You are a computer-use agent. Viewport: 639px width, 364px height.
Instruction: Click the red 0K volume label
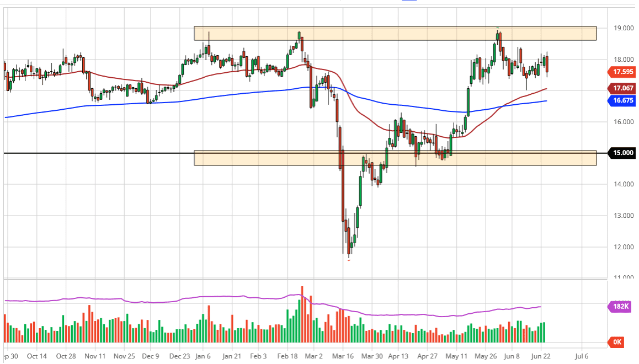coord(617,342)
